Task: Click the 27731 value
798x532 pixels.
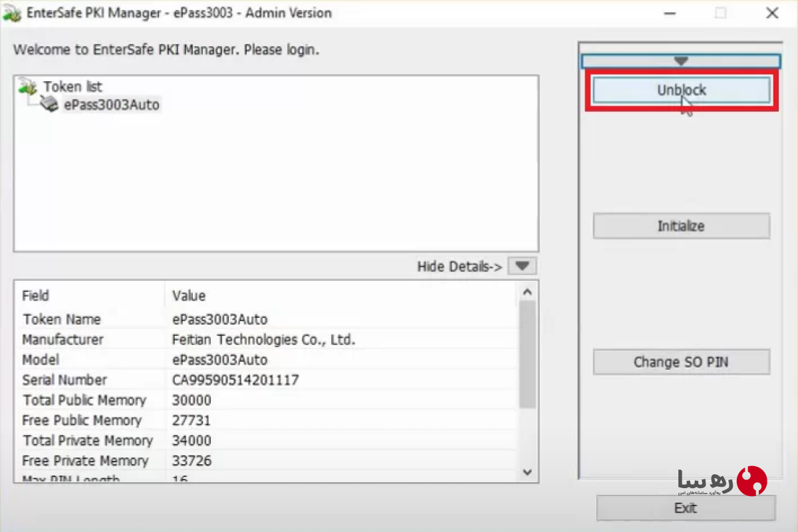Action: pyautogui.click(x=192, y=420)
